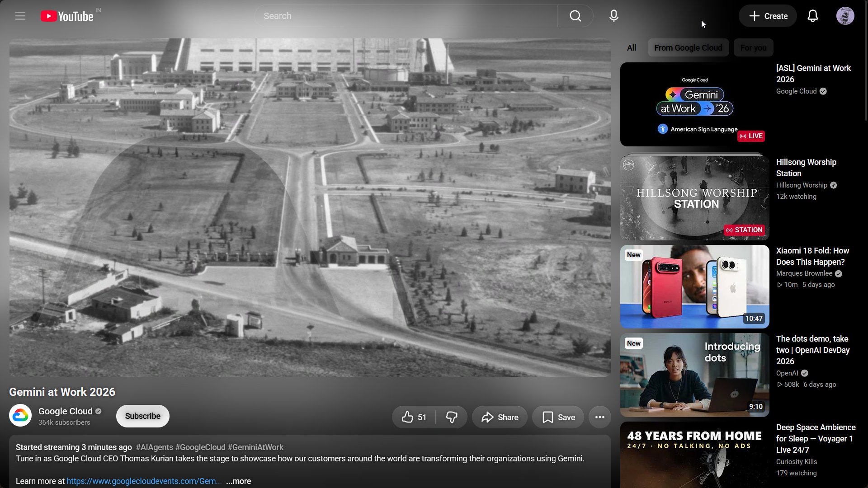868x488 pixels.
Task: Open the Create menu
Action: pos(768,16)
